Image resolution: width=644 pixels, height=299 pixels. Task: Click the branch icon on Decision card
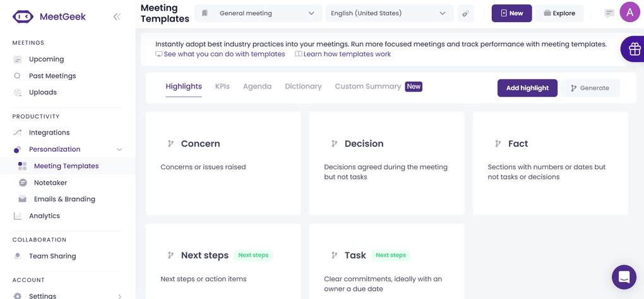click(x=335, y=143)
